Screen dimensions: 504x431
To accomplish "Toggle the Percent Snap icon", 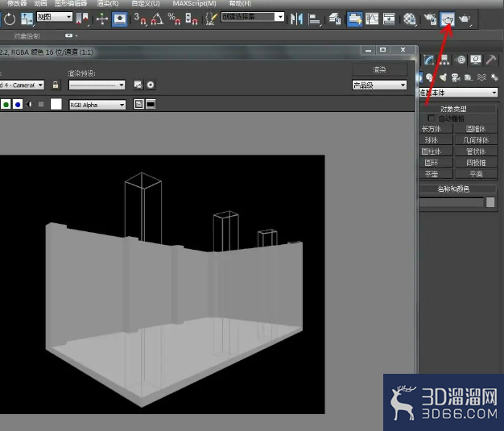I will 174,19.
